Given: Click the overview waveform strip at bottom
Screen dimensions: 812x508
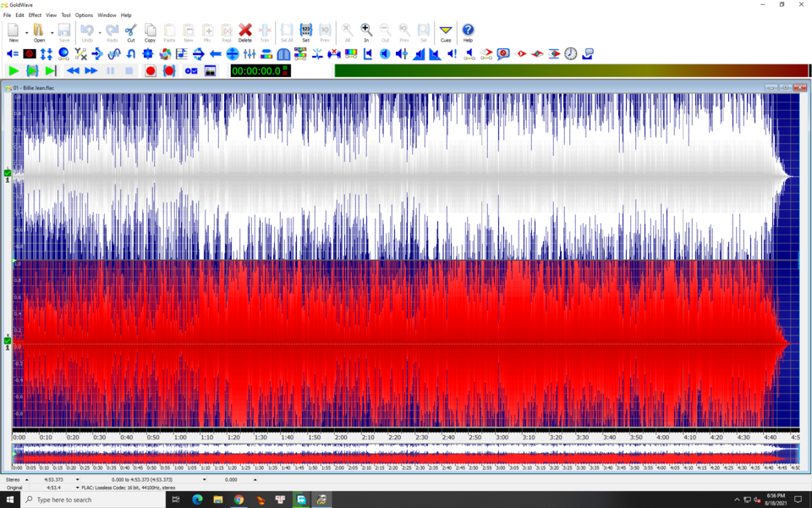Looking at the screenshot, I should click(x=406, y=454).
